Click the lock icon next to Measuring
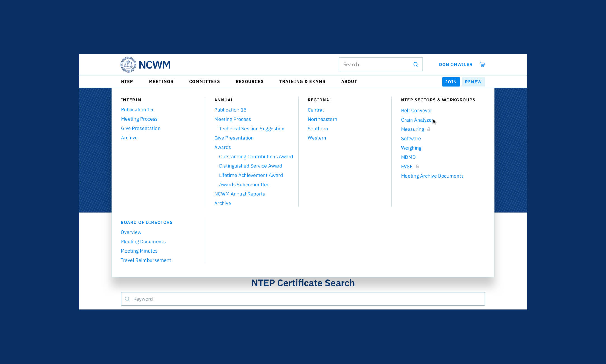The height and width of the screenshot is (364, 606). (x=430, y=129)
